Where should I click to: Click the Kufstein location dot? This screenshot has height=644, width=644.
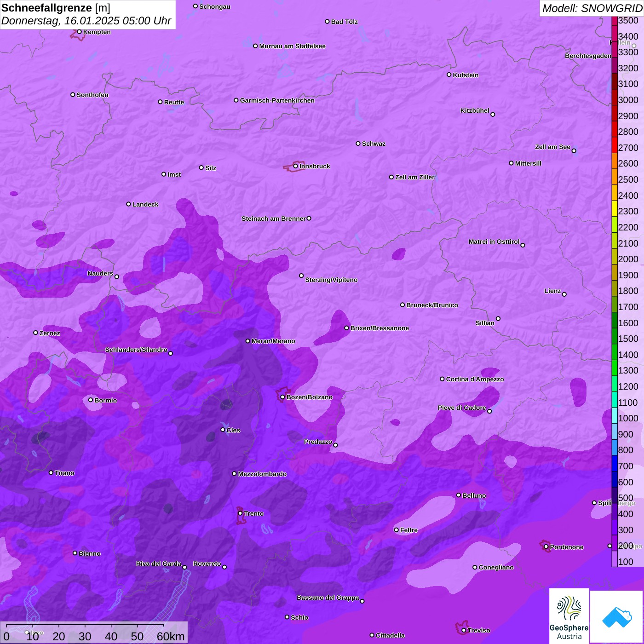pyautogui.click(x=449, y=75)
